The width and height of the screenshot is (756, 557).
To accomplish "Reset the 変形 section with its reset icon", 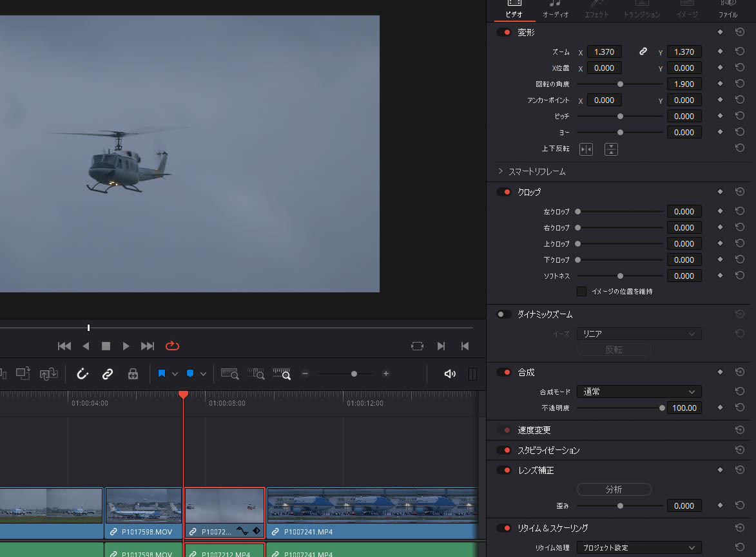I will [739, 32].
